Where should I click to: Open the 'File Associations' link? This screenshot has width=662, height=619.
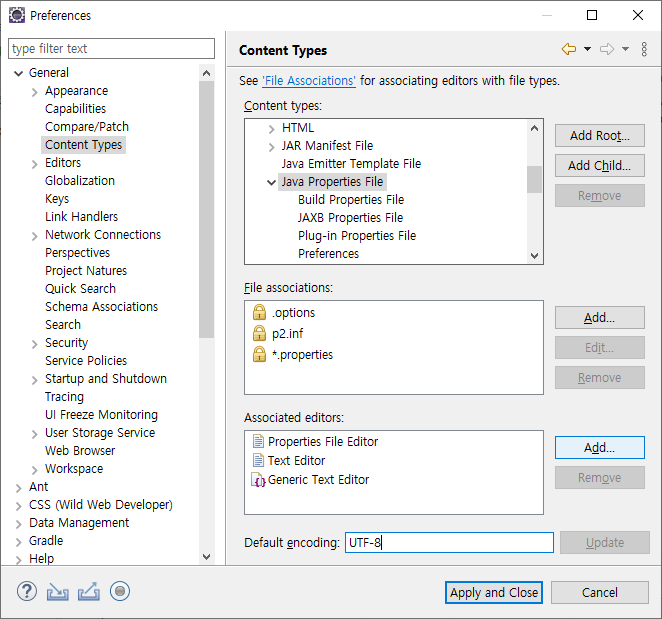tap(309, 81)
